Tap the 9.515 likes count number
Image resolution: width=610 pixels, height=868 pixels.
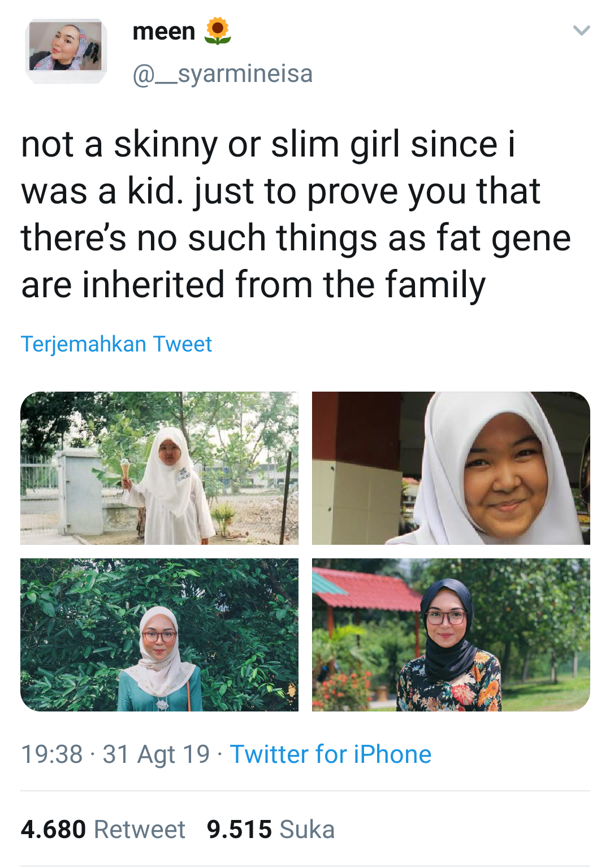coord(239,829)
